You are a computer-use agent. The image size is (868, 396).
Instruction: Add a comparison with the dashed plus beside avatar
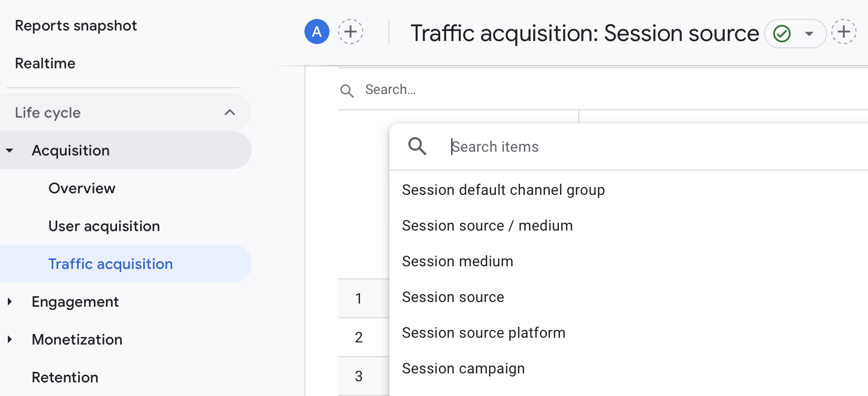coord(351,32)
